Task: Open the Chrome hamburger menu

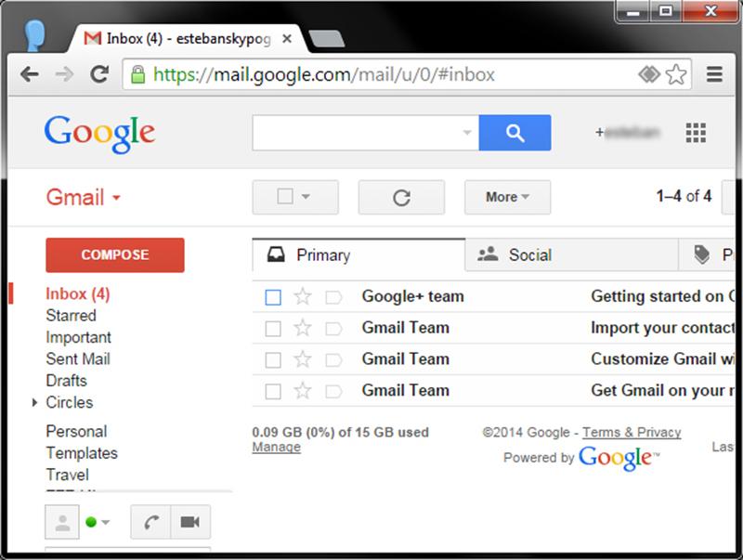Action: [714, 74]
